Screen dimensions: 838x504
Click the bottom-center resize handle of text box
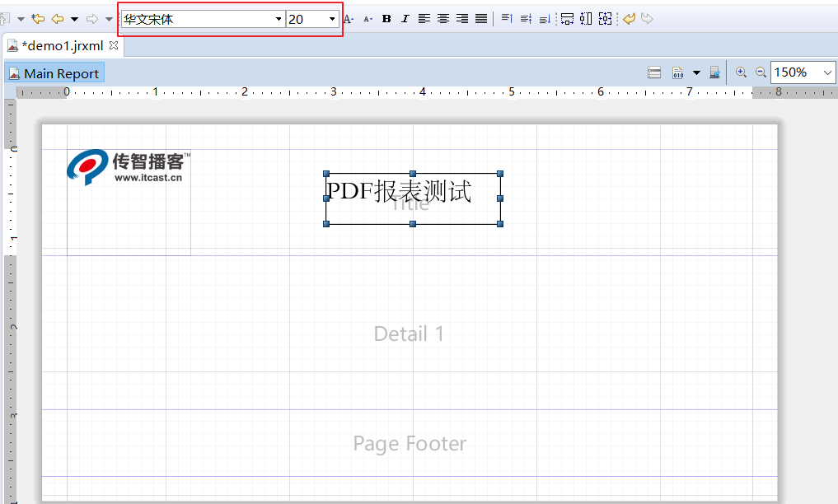click(413, 224)
